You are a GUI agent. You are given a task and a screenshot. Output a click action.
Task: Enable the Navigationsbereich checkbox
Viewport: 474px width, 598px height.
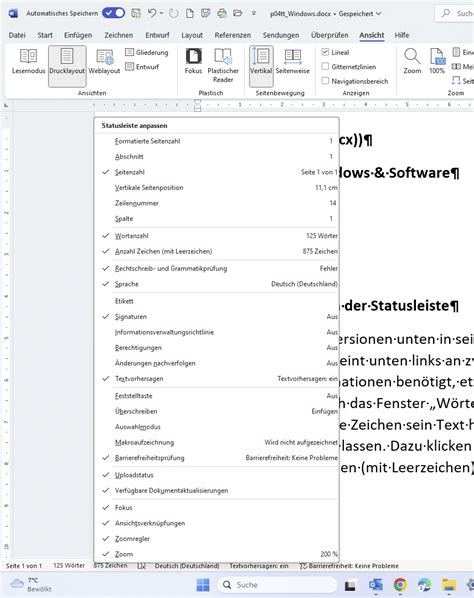[x=325, y=81]
